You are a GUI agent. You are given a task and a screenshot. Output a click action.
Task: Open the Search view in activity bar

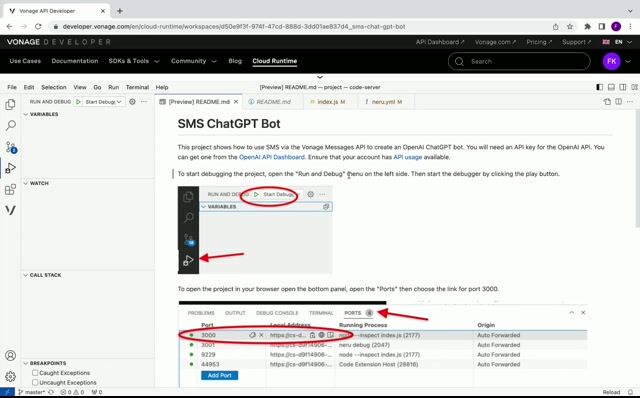(x=11, y=125)
